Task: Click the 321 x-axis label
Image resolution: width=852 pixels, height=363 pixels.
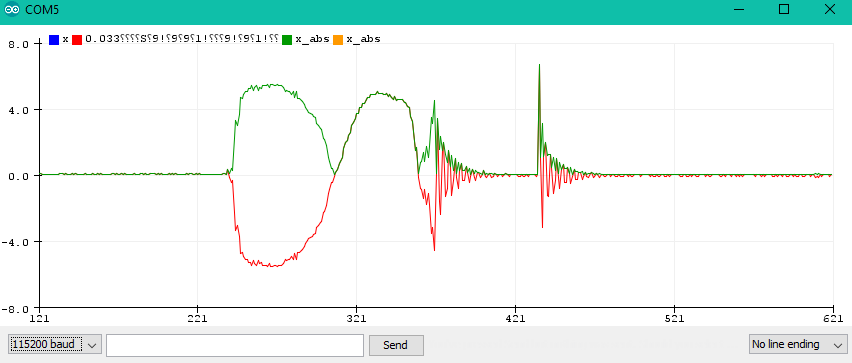Action: pyautogui.click(x=356, y=318)
